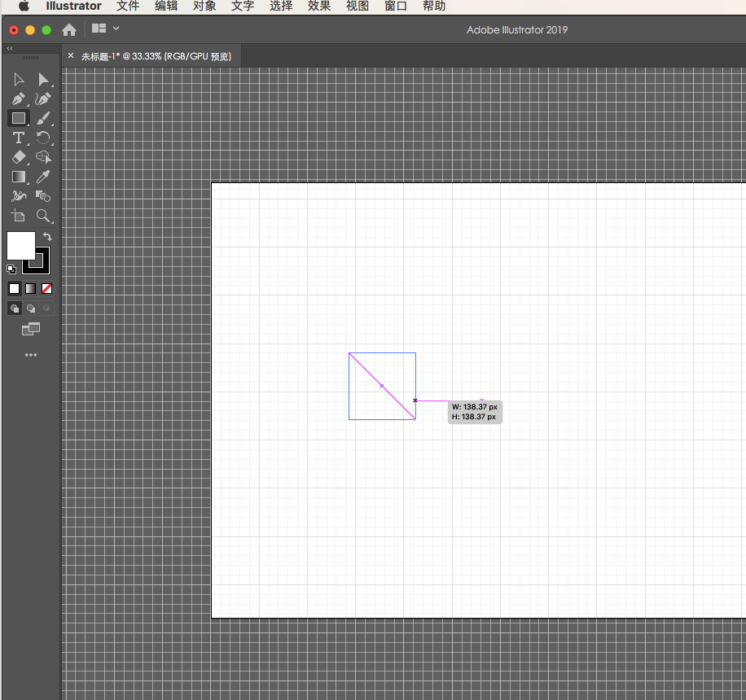Screen dimensions: 746x700
Task: Select the Pen tool
Action: pos(19,99)
